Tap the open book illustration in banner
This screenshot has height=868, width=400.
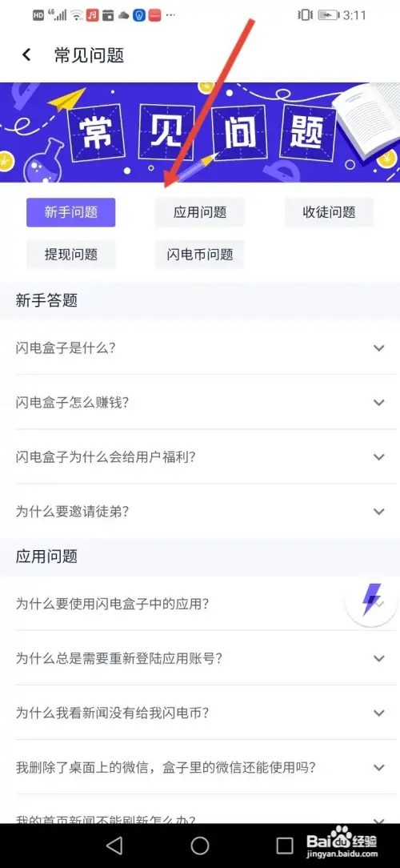coord(365,119)
